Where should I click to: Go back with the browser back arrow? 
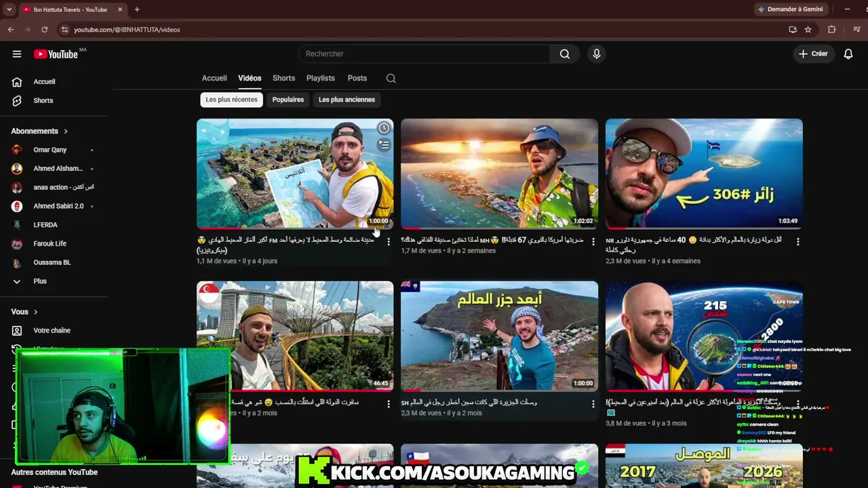coord(11,30)
